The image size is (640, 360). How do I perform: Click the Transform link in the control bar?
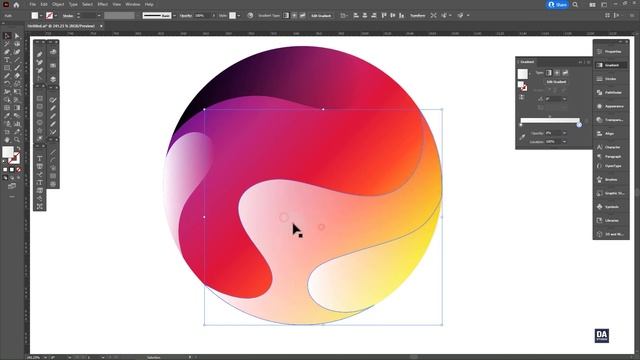pos(418,16)
